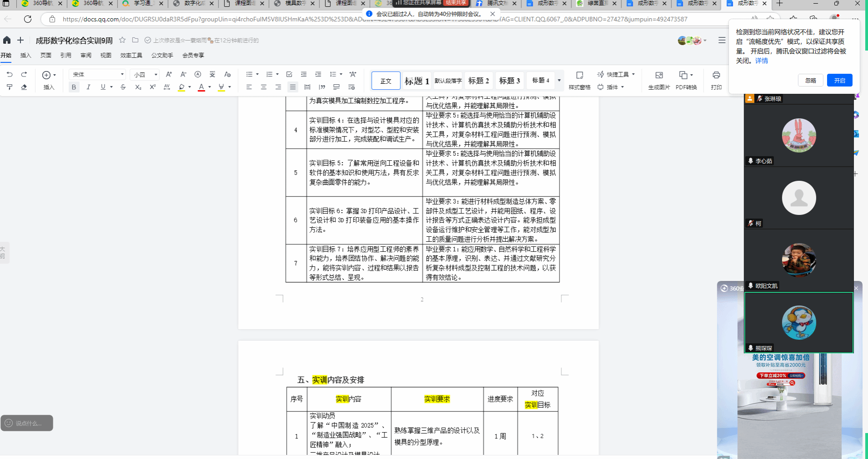Switch to the 效率工具 tab
868x459 pixels.
[131, 55]
